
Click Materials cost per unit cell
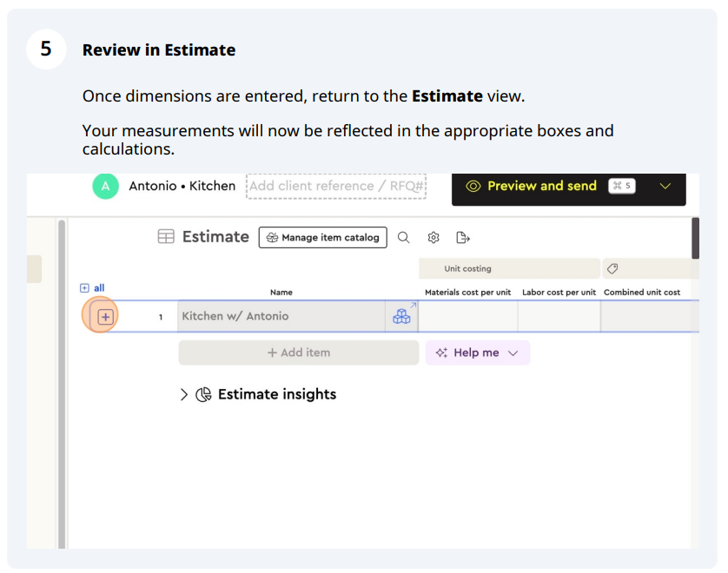click(x=468, y=316)
